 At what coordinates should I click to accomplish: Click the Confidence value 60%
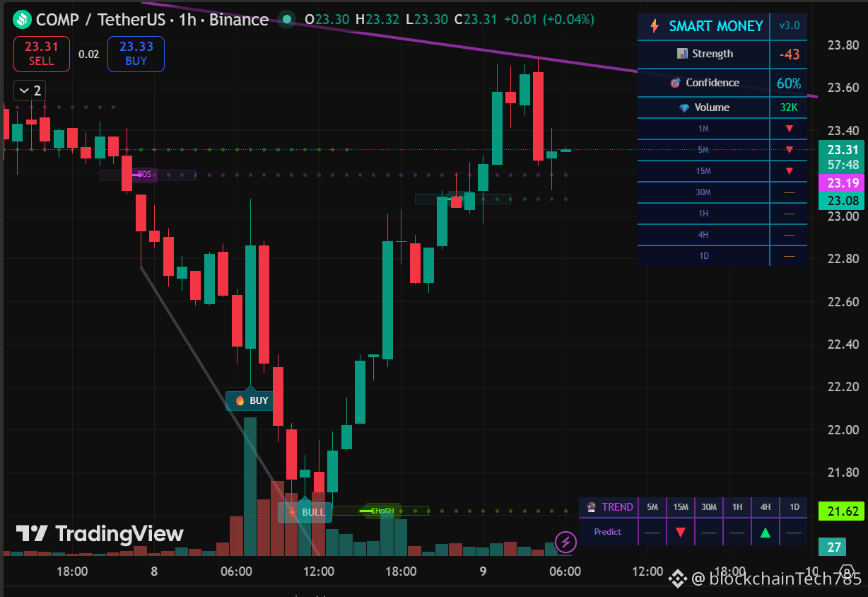pos(789,83)
